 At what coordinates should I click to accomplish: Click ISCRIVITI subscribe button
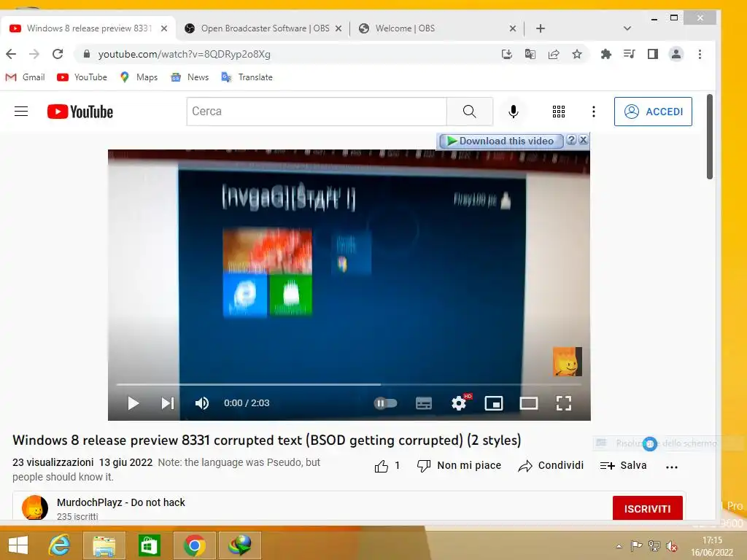coord(648,508)
